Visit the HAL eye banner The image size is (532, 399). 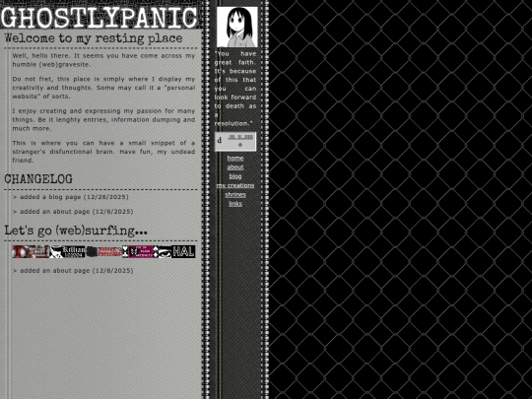pyautogui.click(x=176, y=252)
